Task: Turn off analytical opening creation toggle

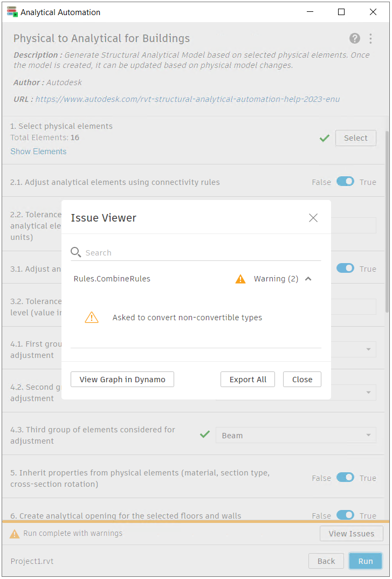Action: click(345, 515)
